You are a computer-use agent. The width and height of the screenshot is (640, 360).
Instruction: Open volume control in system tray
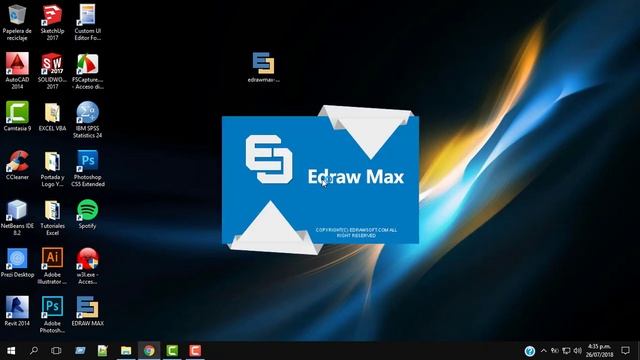click(577, 351)
